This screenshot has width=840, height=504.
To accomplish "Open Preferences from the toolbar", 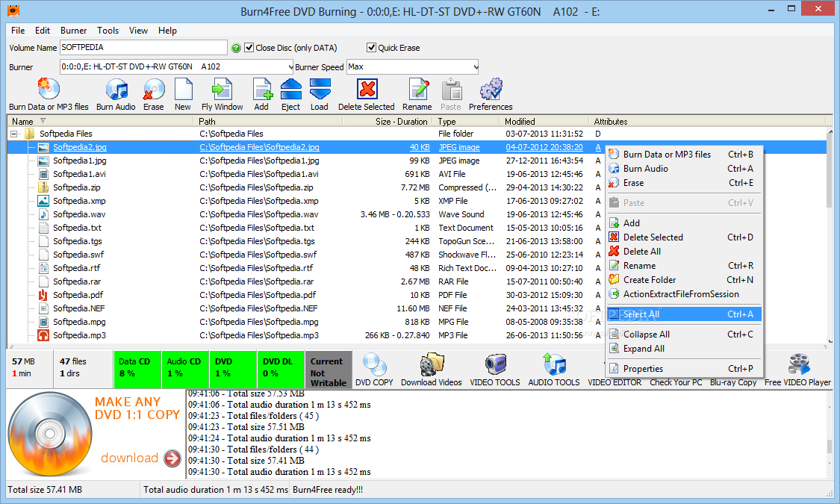I will 491,89.
